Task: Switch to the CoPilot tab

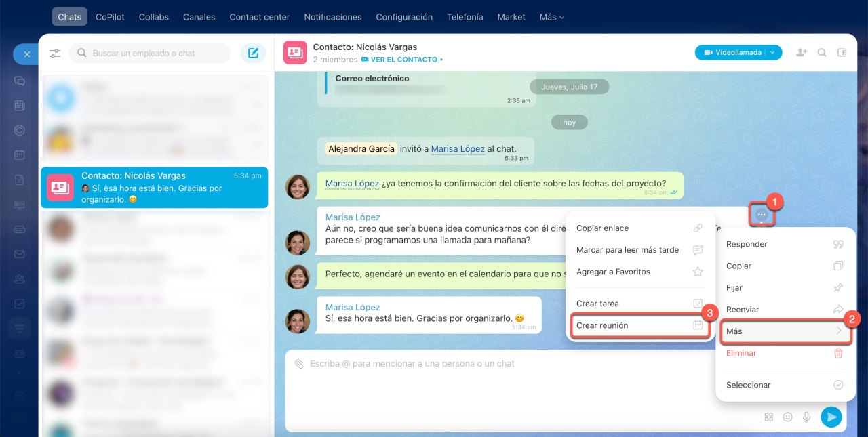Action: 110,17
